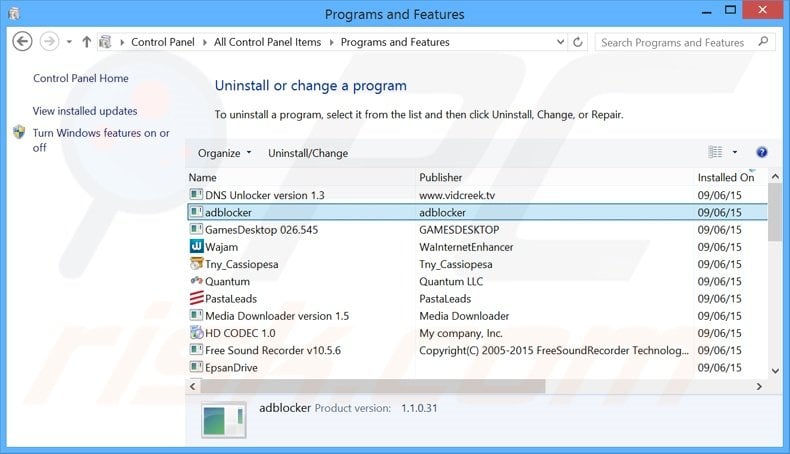The height and width of the screenshot is (454, 790).
Task: Go up one folder level
Action: [x=87, y=42]
